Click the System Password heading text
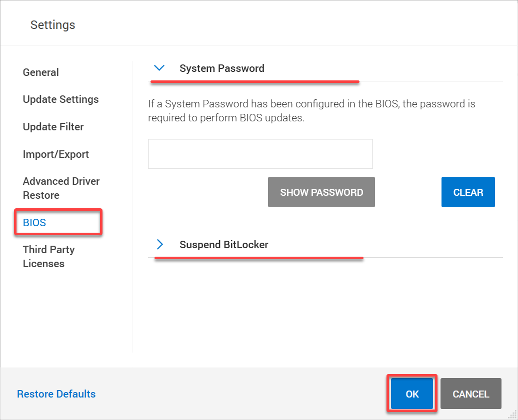This screenshot has height=420, width=518. [x=222, y=68]
